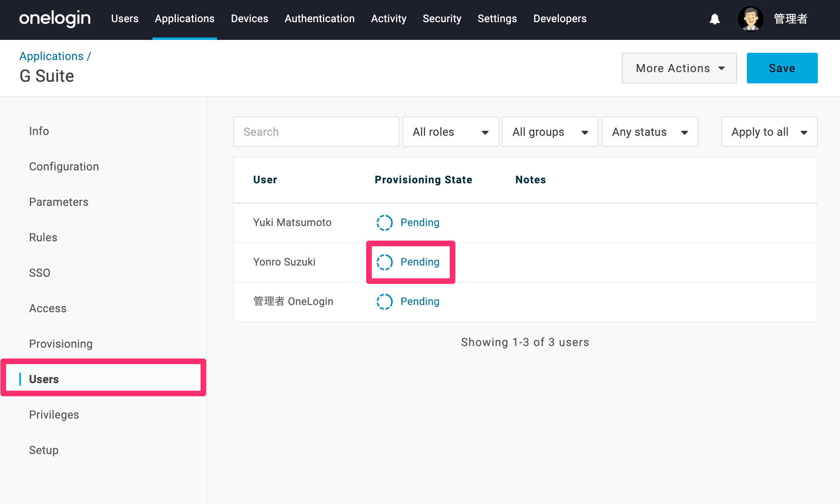Switch to the Access tab

coord(48,308)
